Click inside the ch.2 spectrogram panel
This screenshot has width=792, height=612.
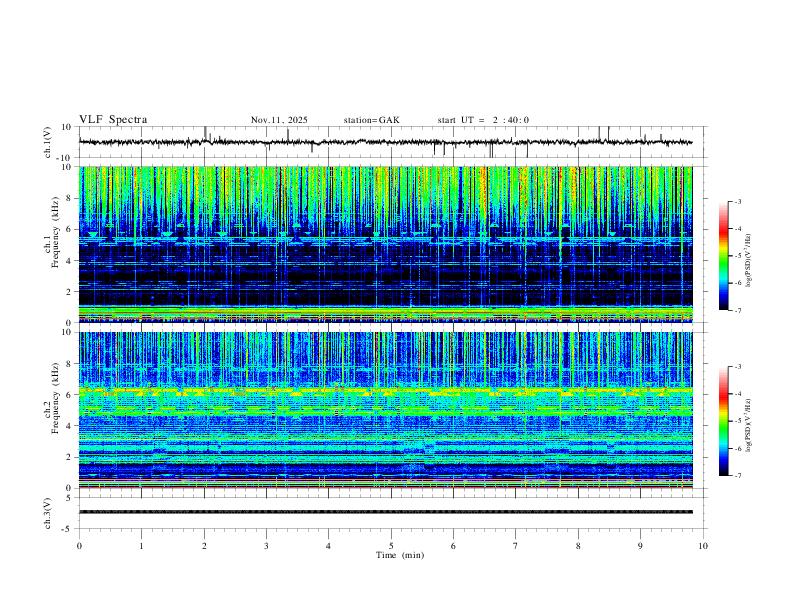click(385, 410)
